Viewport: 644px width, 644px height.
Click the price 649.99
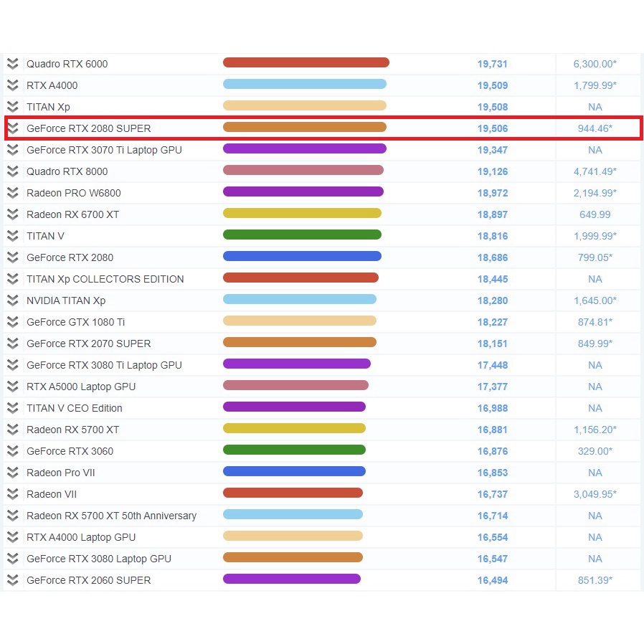click(595, 214)
